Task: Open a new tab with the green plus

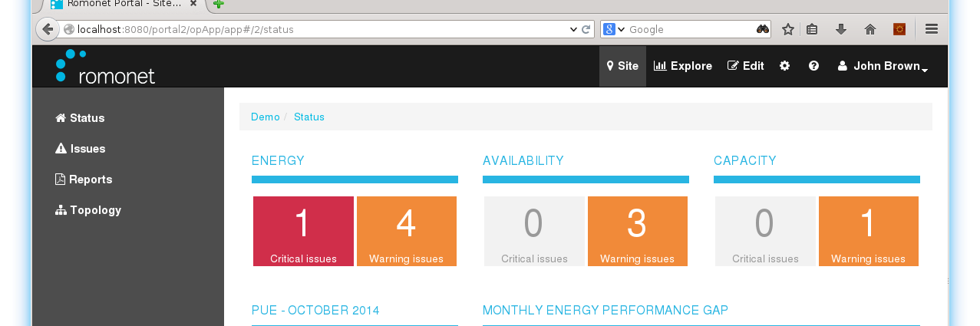Action: tap(219, 4)
